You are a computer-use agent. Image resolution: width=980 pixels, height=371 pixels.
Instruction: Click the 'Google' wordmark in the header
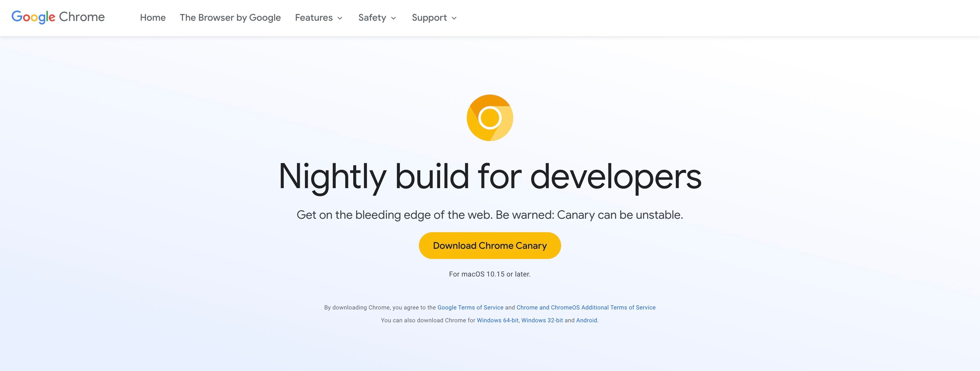click(x=33, y=17)
